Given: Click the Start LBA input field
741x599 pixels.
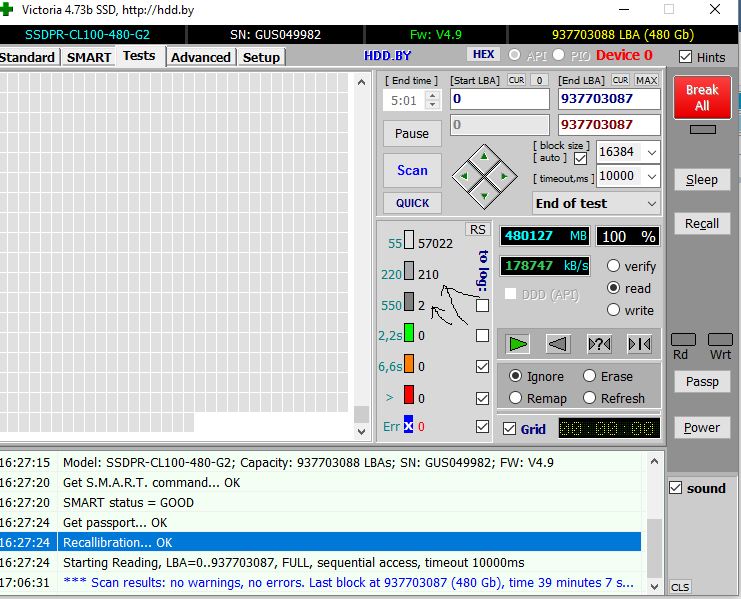Looking at the screenshot, I should [x=500, y=99].
